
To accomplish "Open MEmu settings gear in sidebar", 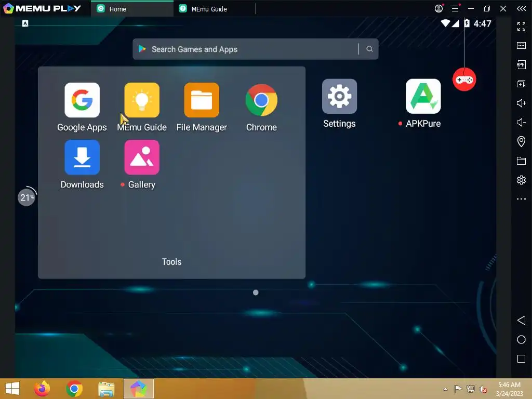I will 521,180.
